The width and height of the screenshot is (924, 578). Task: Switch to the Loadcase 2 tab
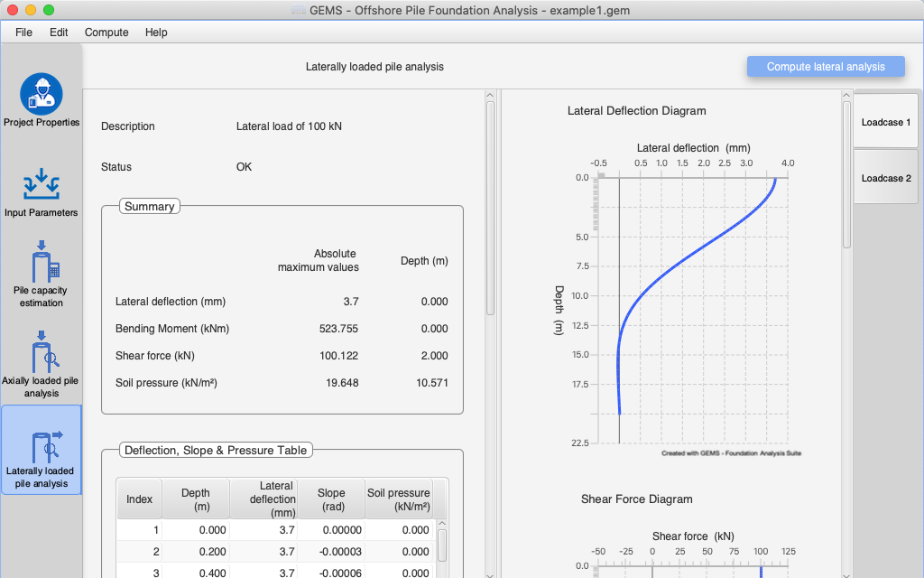click(885, 178)
